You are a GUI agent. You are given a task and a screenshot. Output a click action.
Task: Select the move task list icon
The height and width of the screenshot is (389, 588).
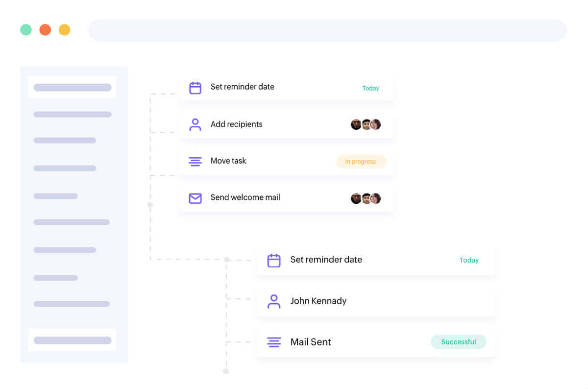coord(195,161)
